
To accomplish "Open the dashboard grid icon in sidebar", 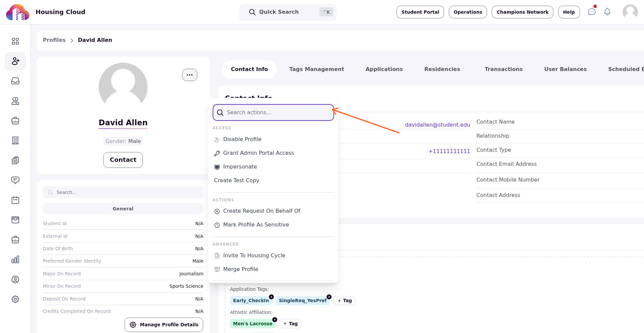I will [x=15, y=41].
